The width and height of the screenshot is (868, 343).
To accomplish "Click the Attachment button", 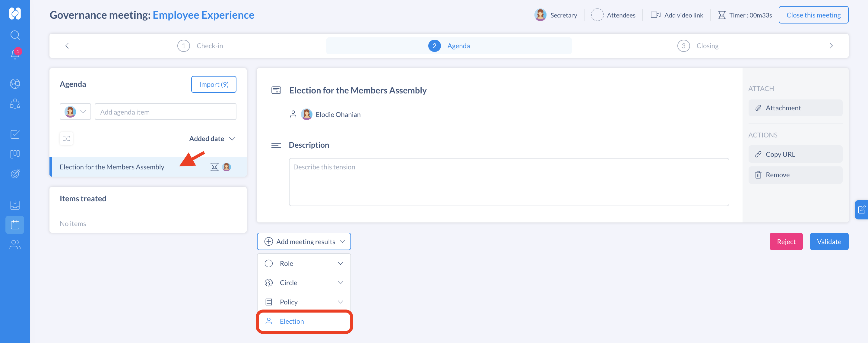I will (795, 108).
